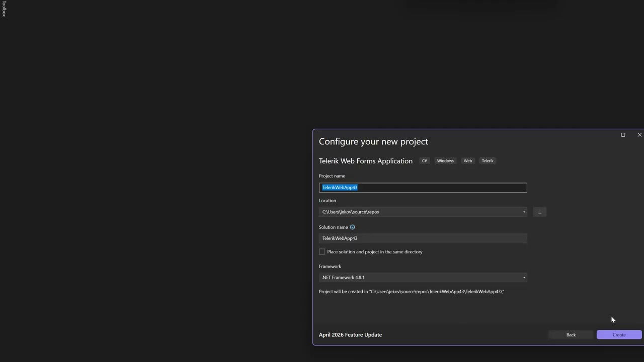Expand the Framework dropdown
The width and height of the screenshot is (644, 362).
[524, 278]
